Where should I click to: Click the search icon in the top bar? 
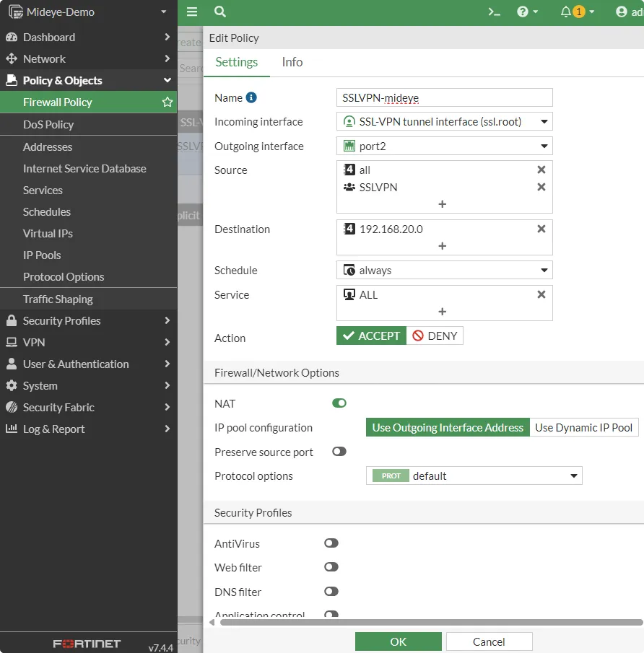[x=219, y=12]
